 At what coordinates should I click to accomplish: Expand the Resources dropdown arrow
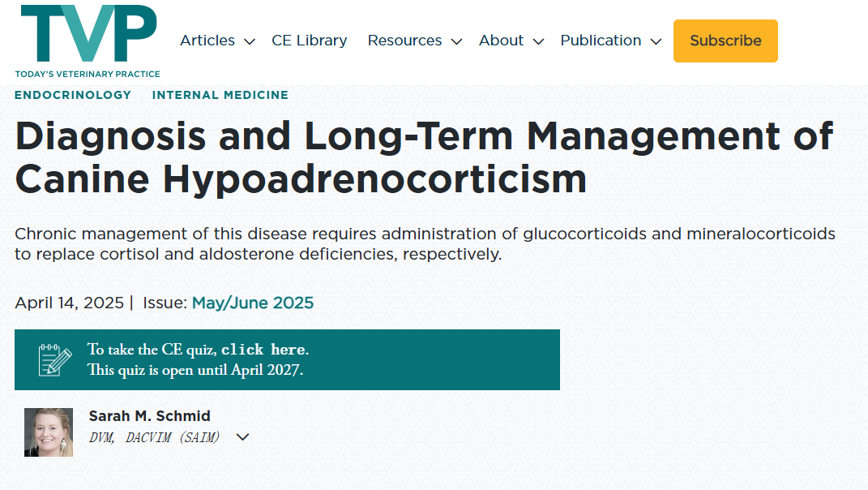pos(456,41)
